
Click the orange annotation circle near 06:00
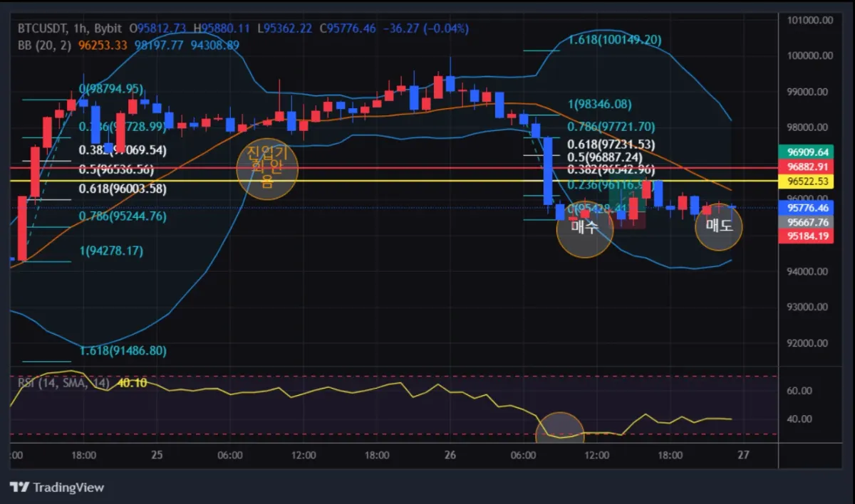point(267,169)
